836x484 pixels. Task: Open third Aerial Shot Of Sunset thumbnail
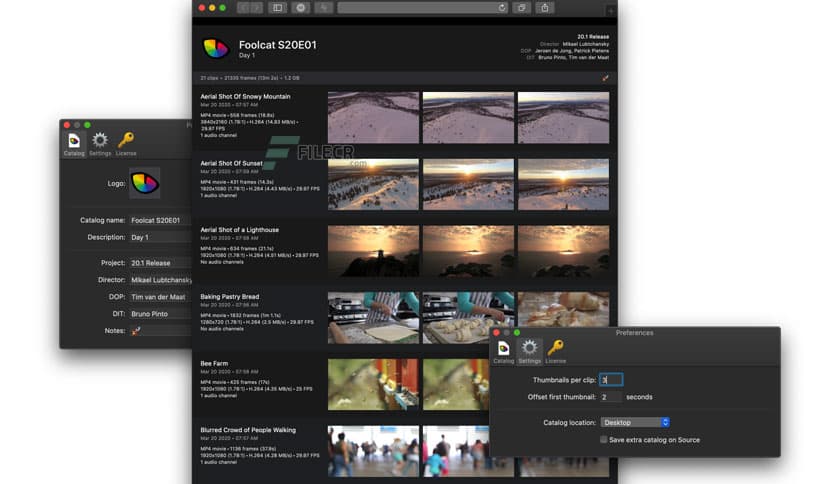pyautogui.click(x=563, y=184)
